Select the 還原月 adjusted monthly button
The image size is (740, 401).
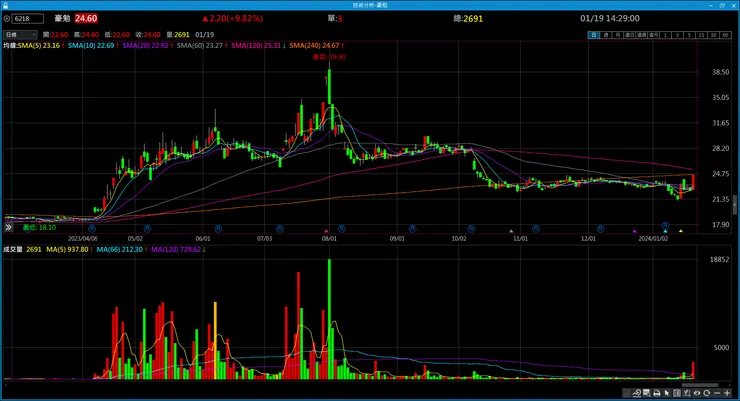(654, 35)
